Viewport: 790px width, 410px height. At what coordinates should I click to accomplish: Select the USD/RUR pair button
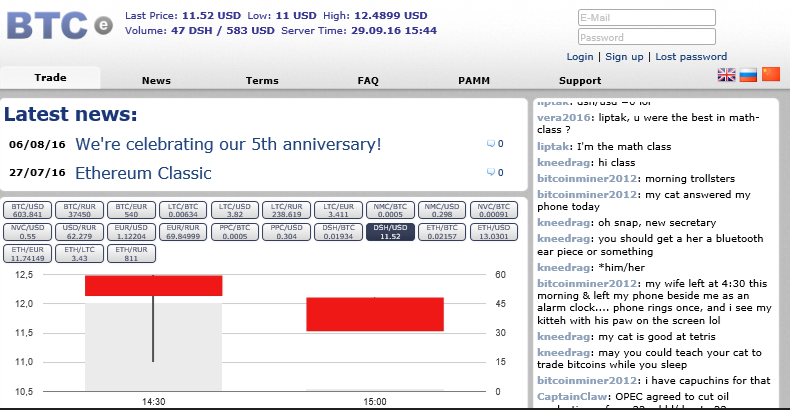tap(79, 232)
